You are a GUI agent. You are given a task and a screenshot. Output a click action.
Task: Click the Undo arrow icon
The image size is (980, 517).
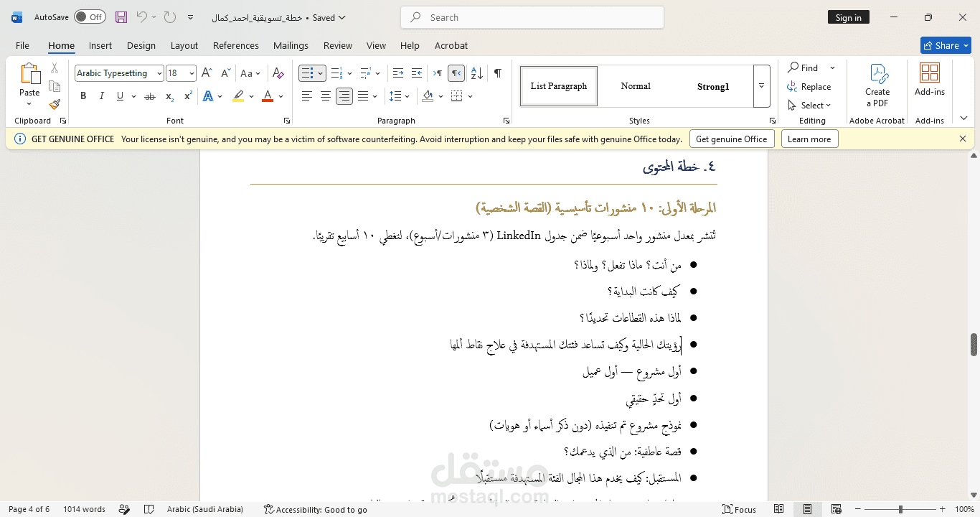click(x=142, y=17)
